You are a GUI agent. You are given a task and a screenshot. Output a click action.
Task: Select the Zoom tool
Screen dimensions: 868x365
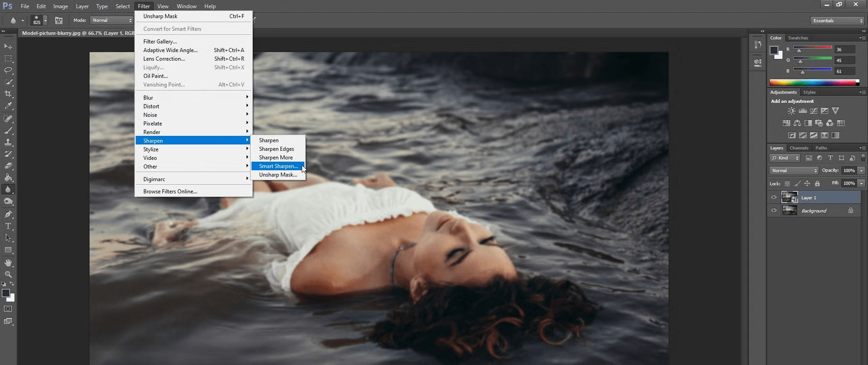click(8, 274)
